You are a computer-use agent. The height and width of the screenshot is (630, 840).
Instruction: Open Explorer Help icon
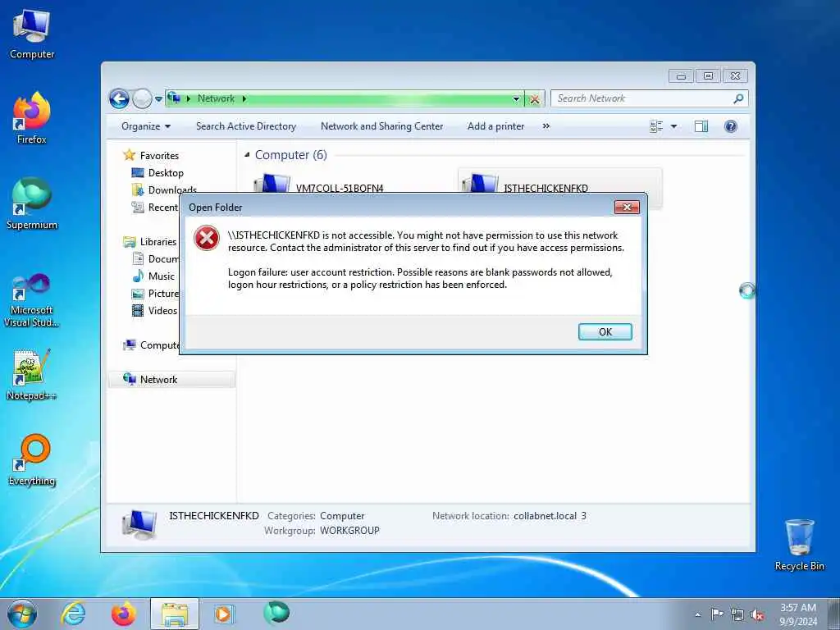point(730,126)
